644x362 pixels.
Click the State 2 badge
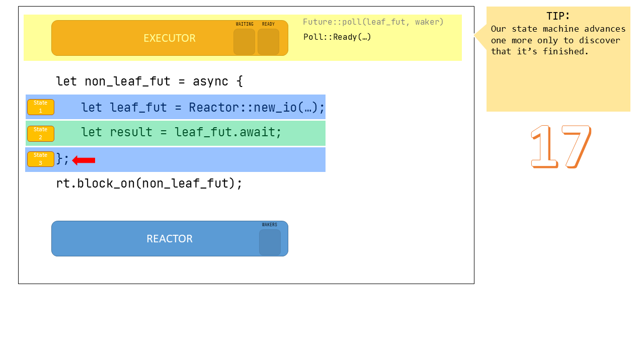[x=41, y=134]
